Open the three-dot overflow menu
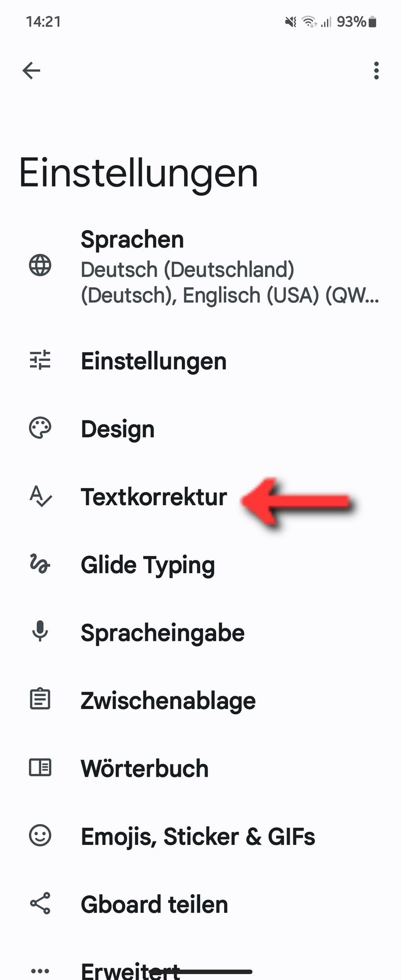This screenshot has width=401, height=980. click(376, 71)
